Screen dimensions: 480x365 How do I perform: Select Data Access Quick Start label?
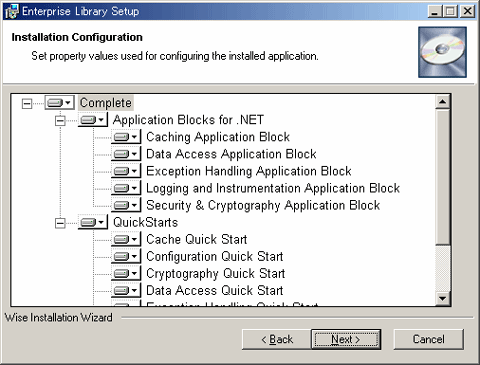coord(215,290)
